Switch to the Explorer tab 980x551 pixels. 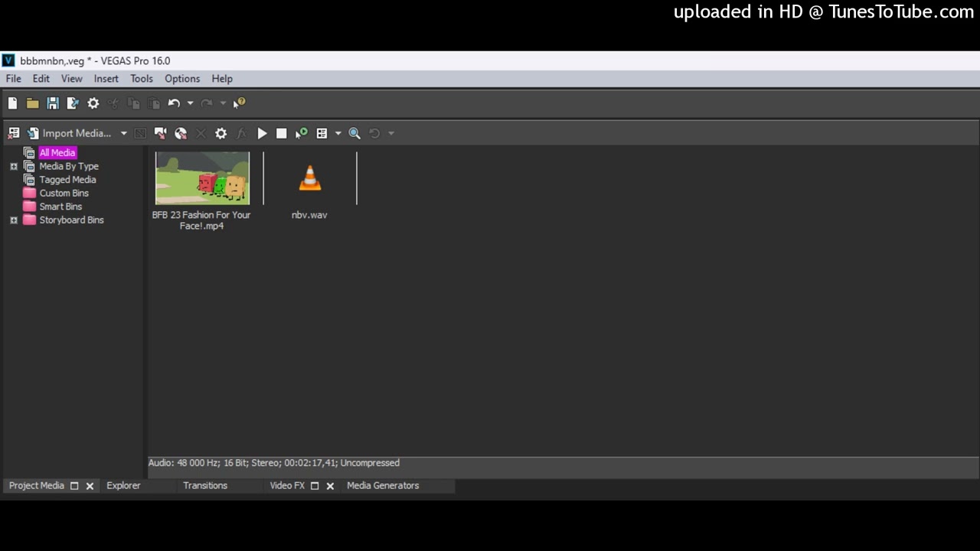click(123, 486)
